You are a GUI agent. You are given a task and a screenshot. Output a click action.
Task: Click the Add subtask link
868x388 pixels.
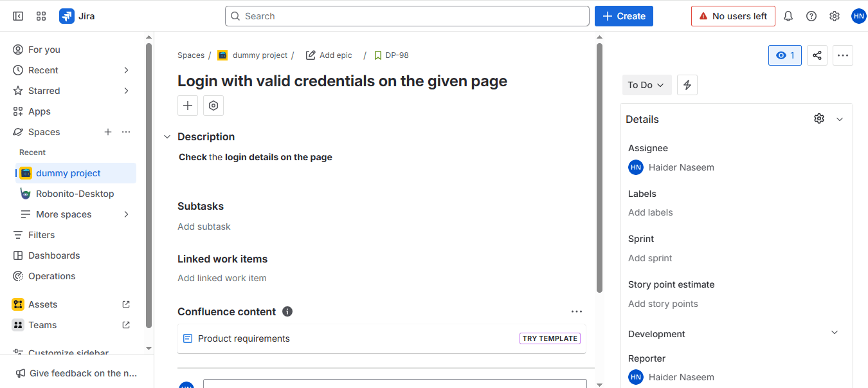tap(204, 226)
